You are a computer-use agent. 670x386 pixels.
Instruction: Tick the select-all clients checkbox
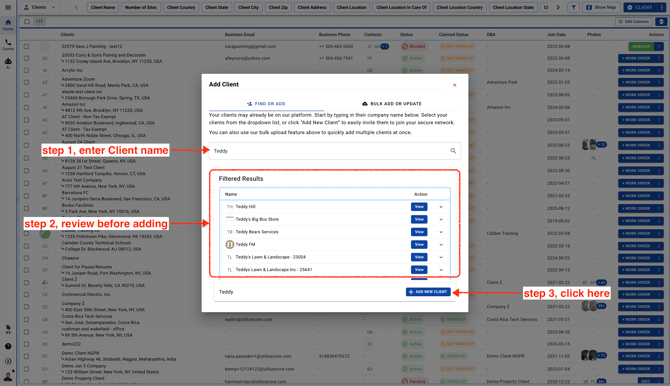point(27,21)
